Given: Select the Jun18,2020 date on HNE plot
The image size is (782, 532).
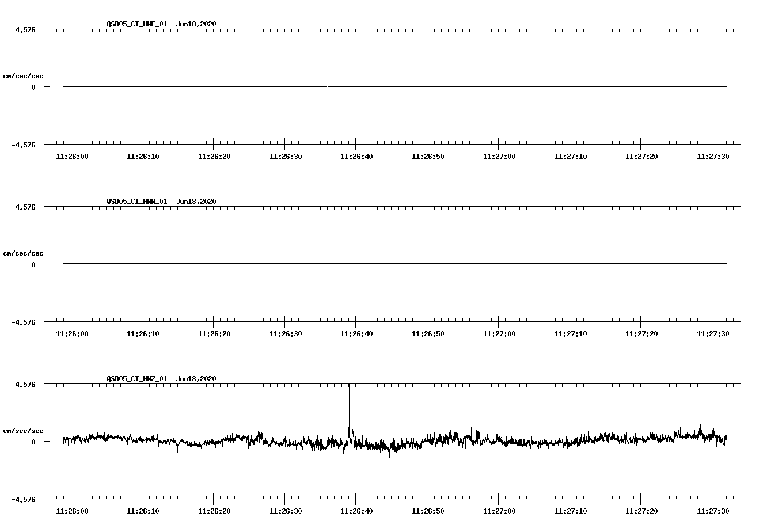Looking at the screenshot, I should (196, 24).
